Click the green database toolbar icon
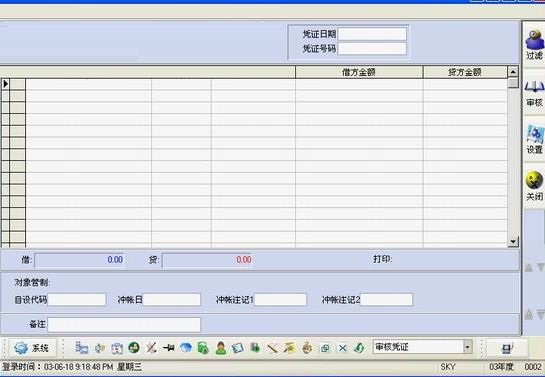 point(203,348)
